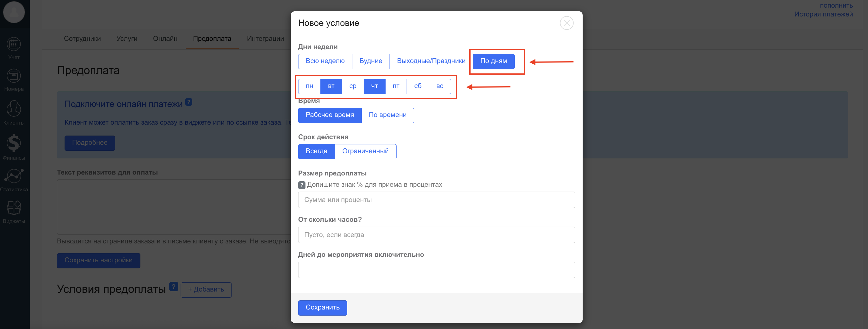The width and height of the screenshot is (868, 329).
Task: Select the По времени time option
Action: (387, 115)
